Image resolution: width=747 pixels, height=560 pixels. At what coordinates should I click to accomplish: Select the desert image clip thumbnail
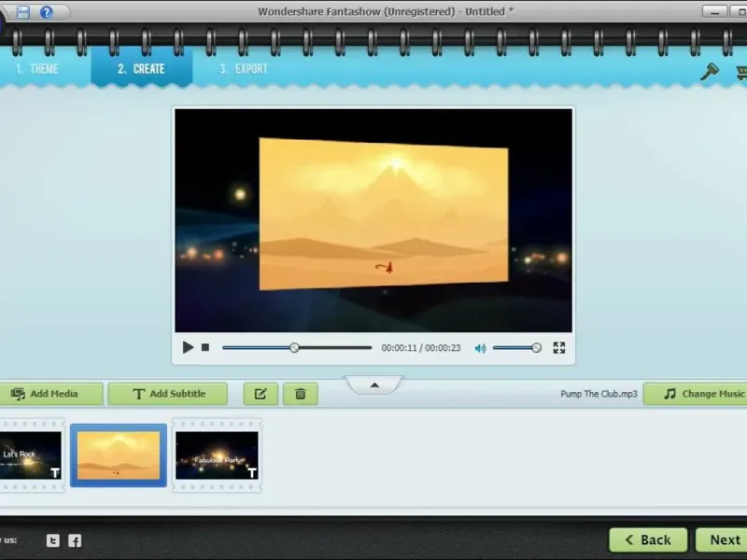[x=119, y=455]
